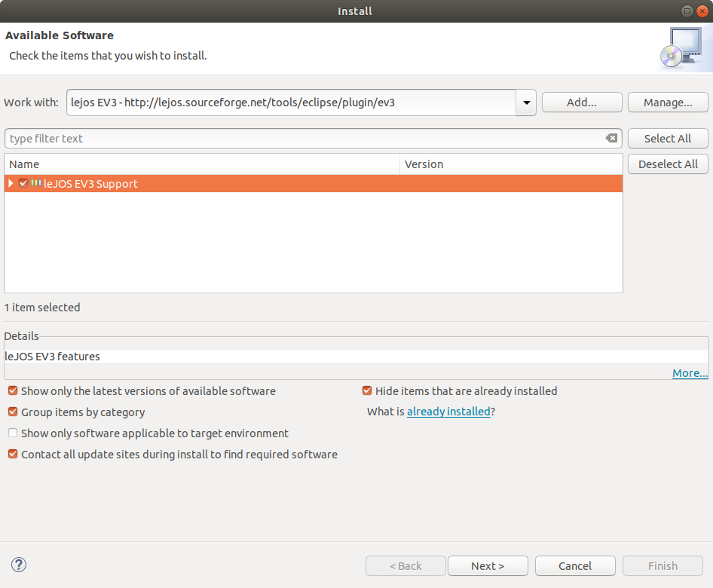
Task: Expand the leJOS EV3 Support tree node
Action: pos(10,183)
